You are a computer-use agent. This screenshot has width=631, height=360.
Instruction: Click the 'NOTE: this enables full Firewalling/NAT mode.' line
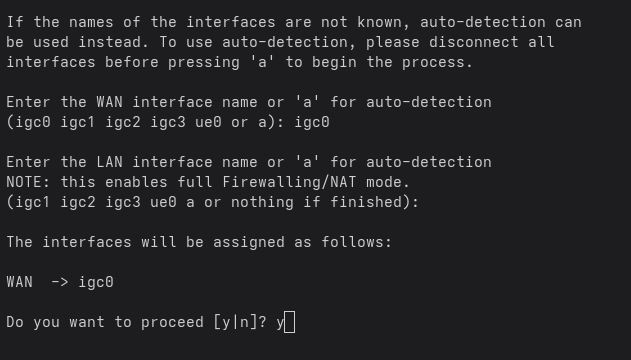pyautogui.click(x=208, y=182)
